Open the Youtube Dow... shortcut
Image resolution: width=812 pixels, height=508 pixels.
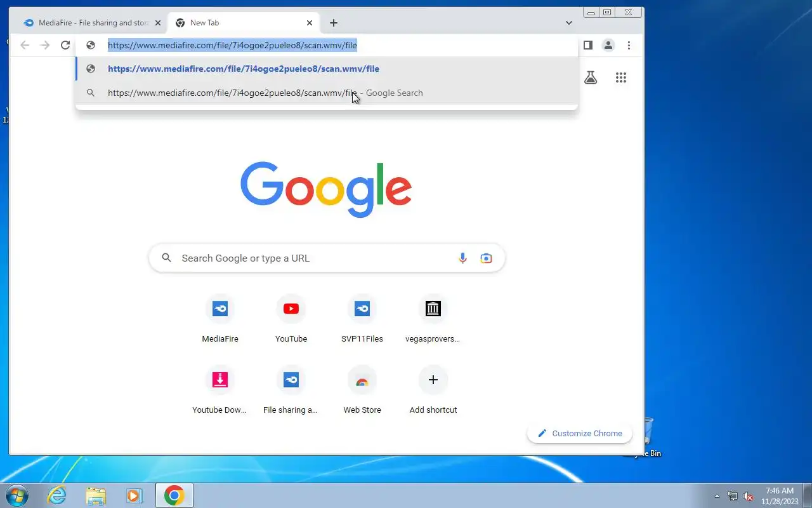(219, 391)
